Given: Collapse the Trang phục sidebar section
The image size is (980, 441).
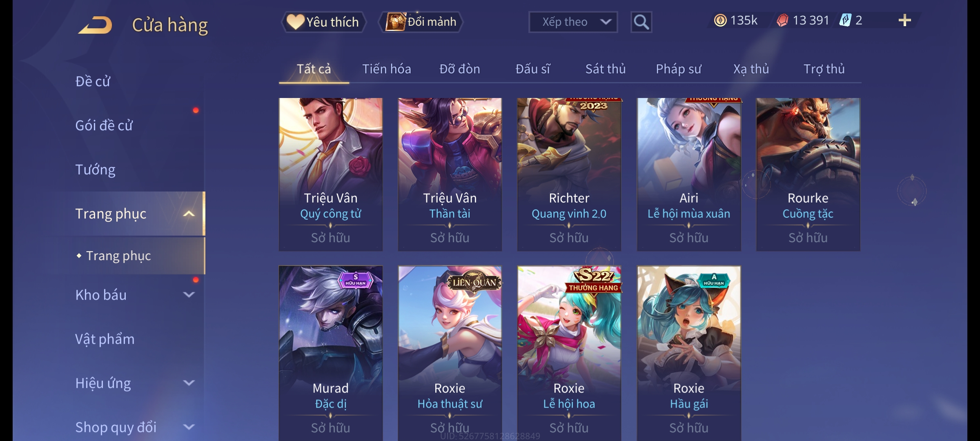Looking at the screenshot, I should 189,214.
